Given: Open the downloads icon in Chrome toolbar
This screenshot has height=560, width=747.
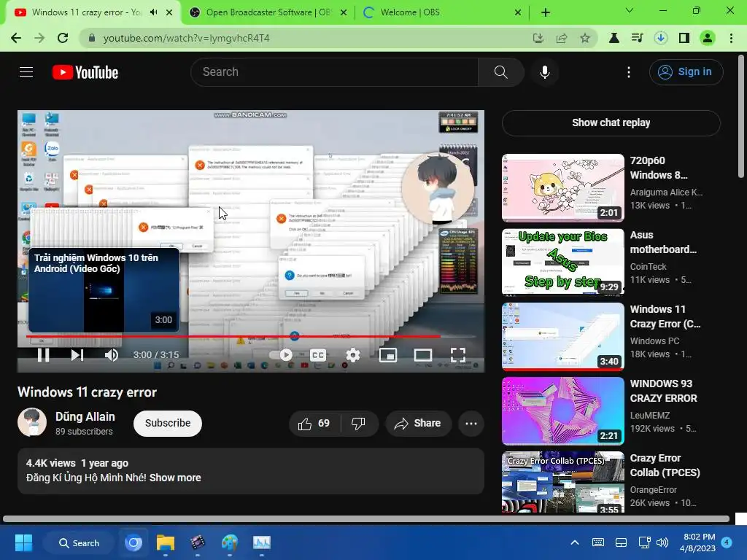Looking at the screenshot, I should click(661, 38).
